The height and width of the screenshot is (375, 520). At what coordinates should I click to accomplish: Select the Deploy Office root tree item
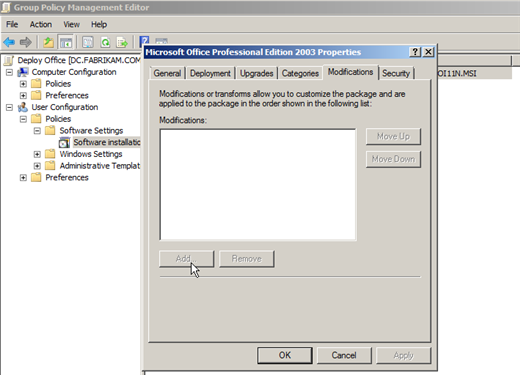coord(79,60)
